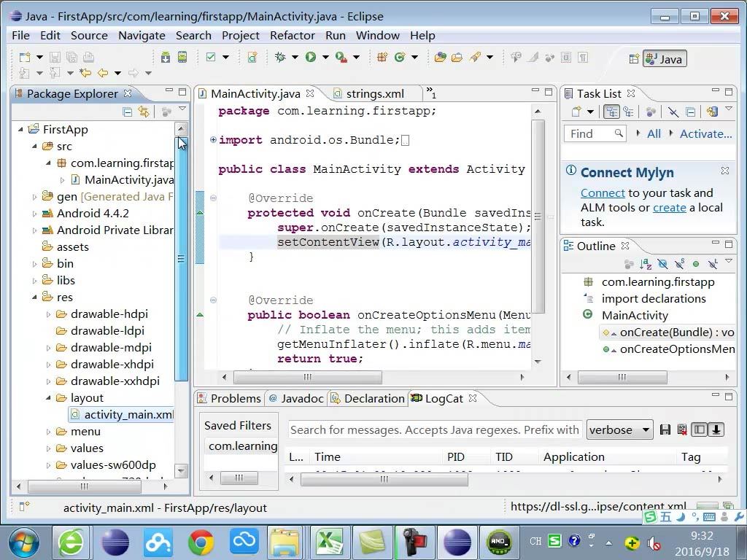Open the Chrome browser from taskbar

(201, 542)
